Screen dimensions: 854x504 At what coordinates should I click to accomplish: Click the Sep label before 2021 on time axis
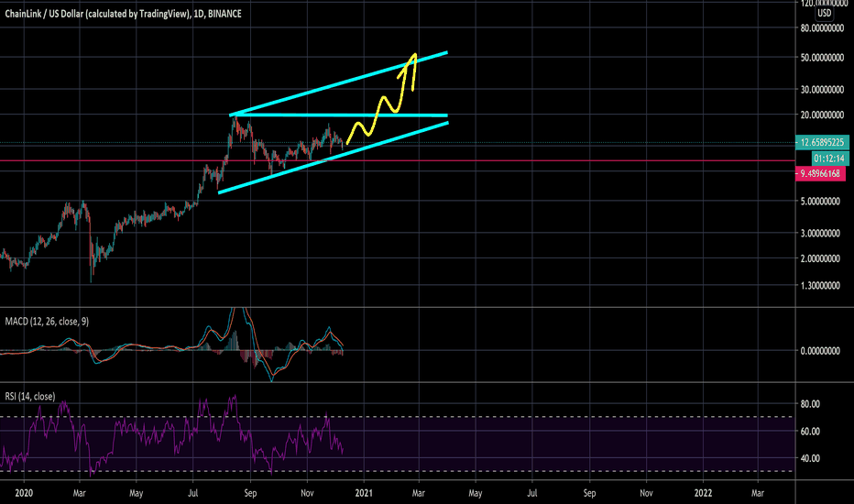tap(250, 493)
